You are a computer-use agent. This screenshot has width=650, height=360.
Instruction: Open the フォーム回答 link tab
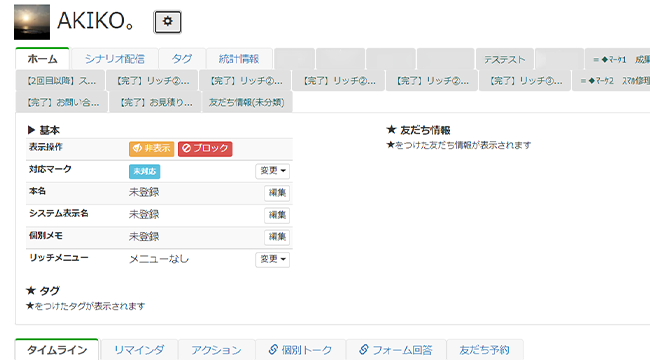[396, 350]
